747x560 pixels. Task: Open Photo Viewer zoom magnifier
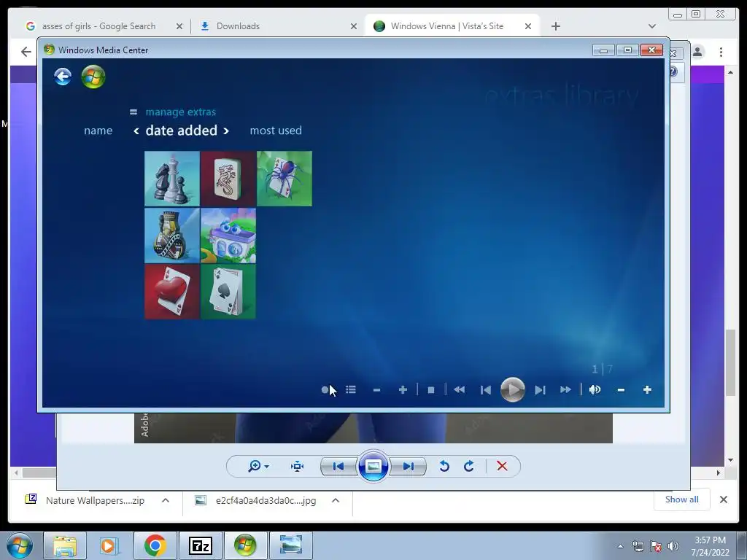pos(258,466)
